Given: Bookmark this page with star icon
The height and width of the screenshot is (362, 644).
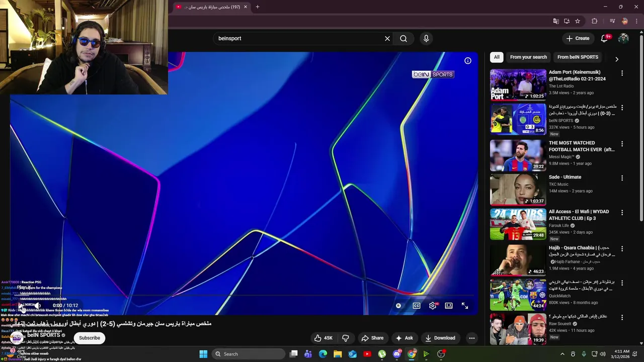Looking at the screenshot, I should tap(578, 21).
